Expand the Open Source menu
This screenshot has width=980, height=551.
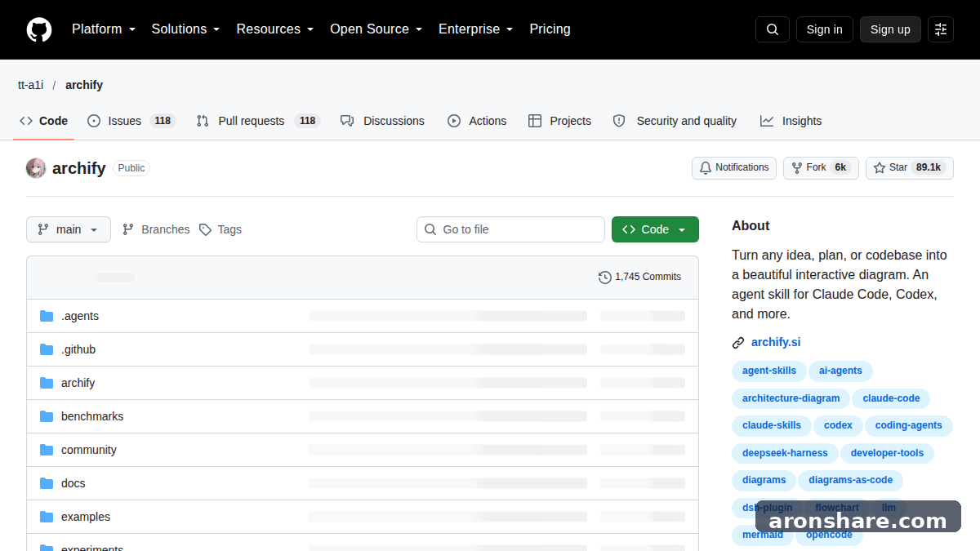376,29
